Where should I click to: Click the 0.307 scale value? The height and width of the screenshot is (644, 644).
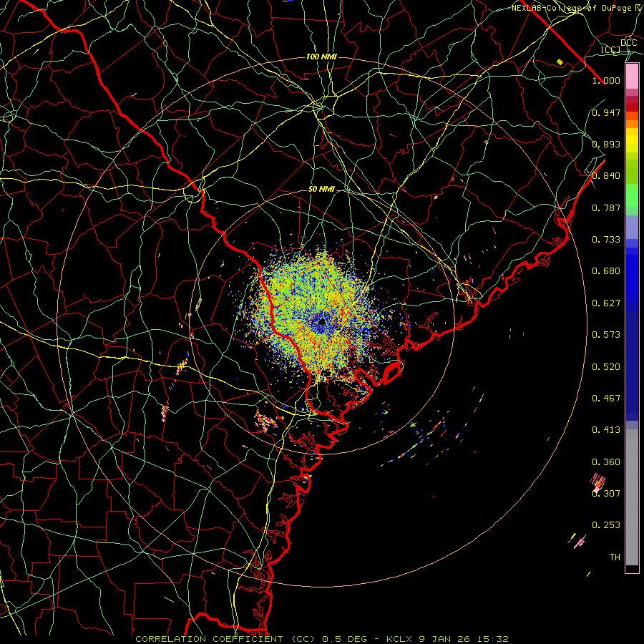(606, 494)
